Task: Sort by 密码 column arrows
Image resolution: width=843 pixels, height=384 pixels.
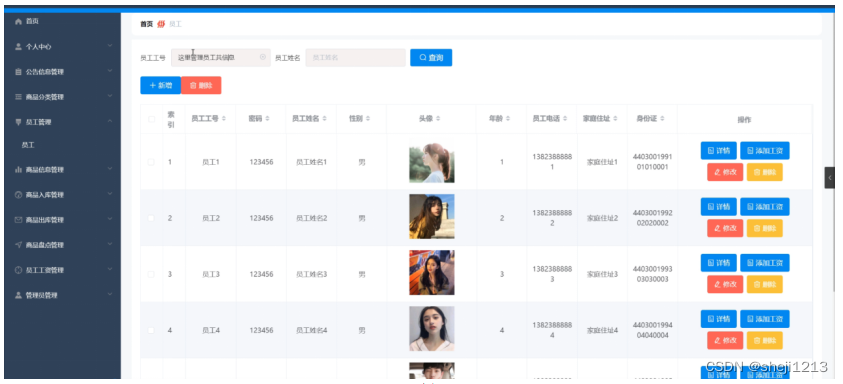Action: click(267, 119)
